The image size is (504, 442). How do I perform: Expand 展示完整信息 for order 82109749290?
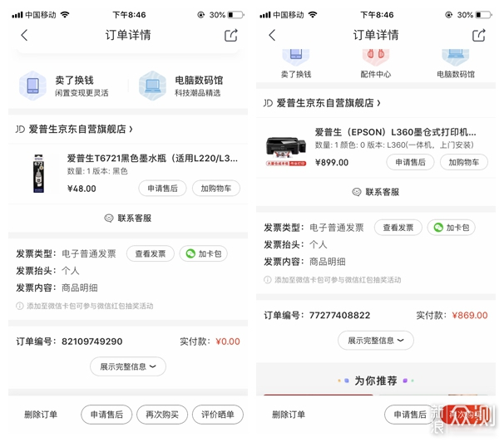click(x=127, y=366)
